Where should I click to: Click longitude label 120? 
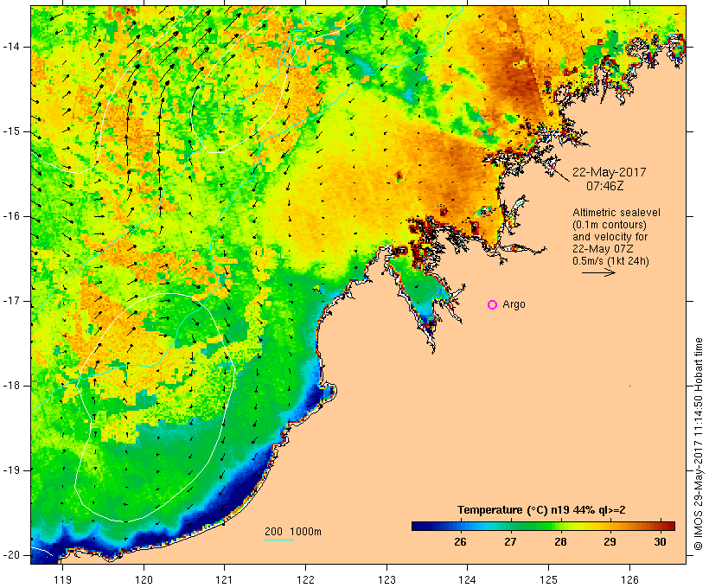144,579
